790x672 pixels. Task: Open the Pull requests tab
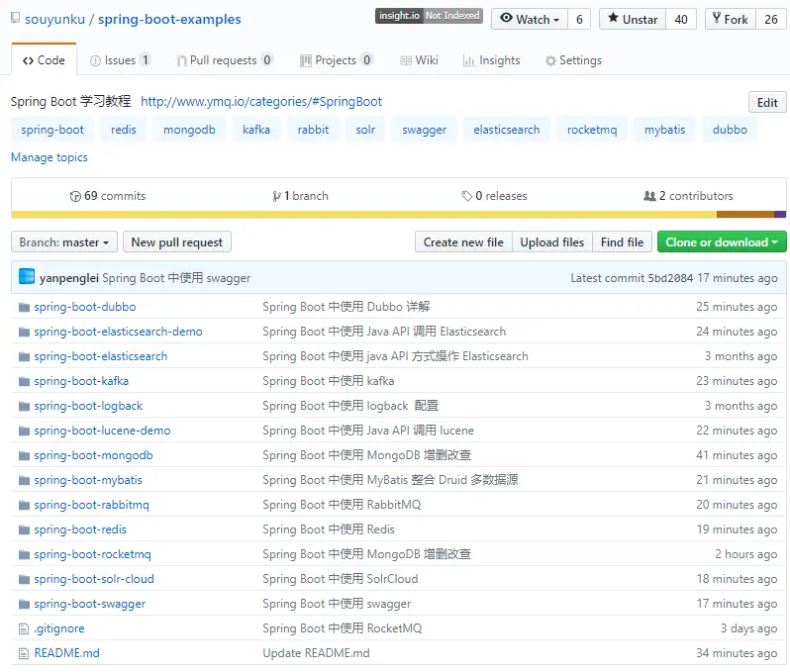(225, 60)
